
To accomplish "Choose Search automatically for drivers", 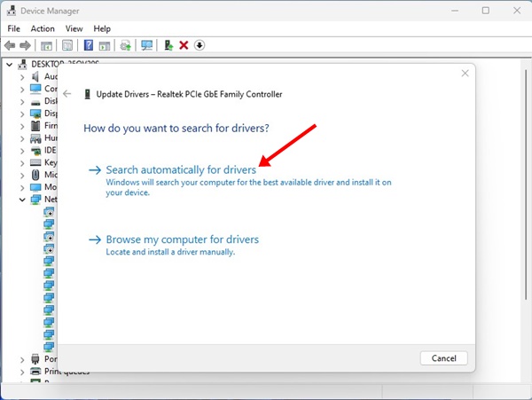I will point(181,169).
